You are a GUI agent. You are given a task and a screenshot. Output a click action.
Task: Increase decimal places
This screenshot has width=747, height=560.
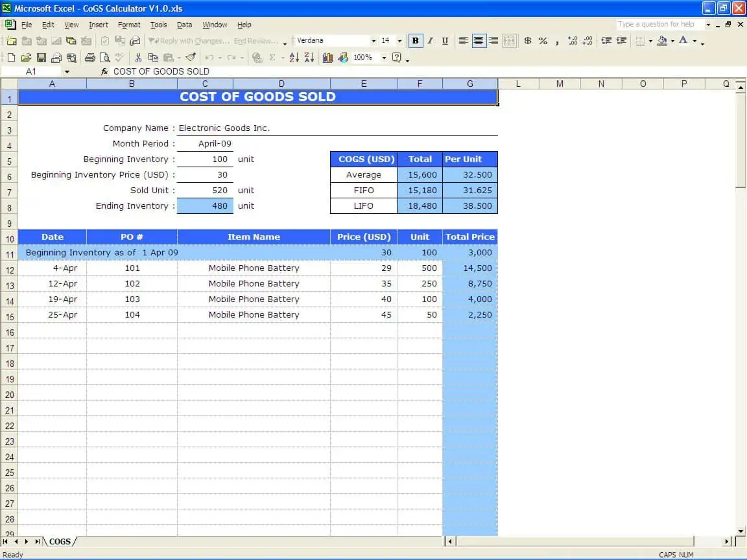click(x=573, y=41)
